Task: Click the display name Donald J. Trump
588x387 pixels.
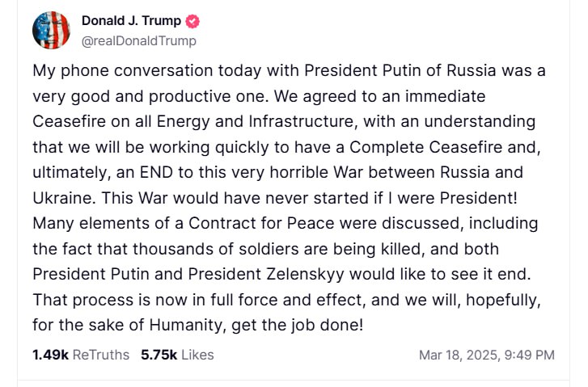Action: click(x=131, y=22)
